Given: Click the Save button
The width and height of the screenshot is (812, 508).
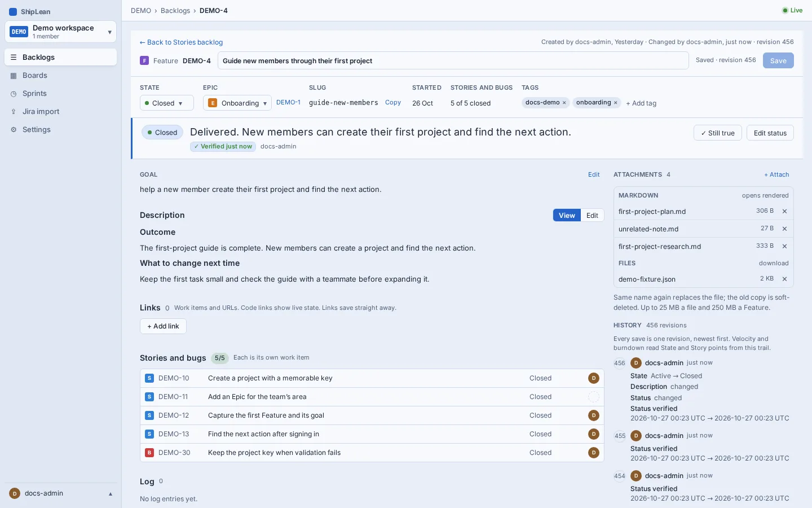Looking at the screenshot, I should (x=778, y=60).
